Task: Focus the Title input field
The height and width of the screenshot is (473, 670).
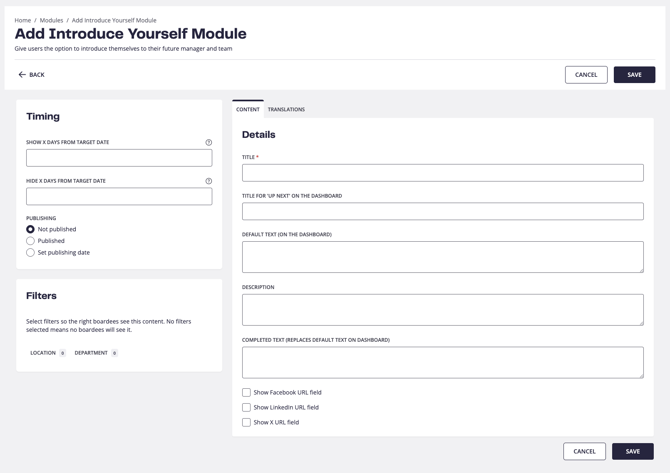Action: pyautogui.click(x=443, y=173)
